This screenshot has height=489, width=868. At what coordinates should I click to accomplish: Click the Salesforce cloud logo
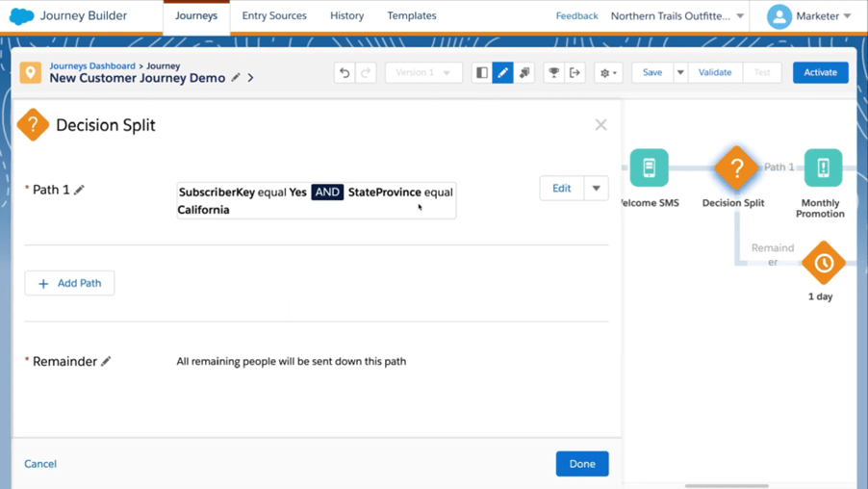[21, 16]
